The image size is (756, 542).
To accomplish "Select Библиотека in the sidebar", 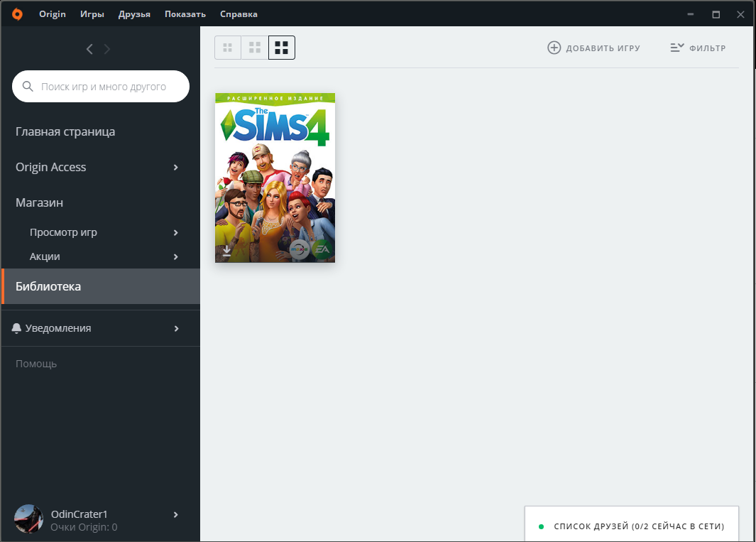I will click(101, 286).
